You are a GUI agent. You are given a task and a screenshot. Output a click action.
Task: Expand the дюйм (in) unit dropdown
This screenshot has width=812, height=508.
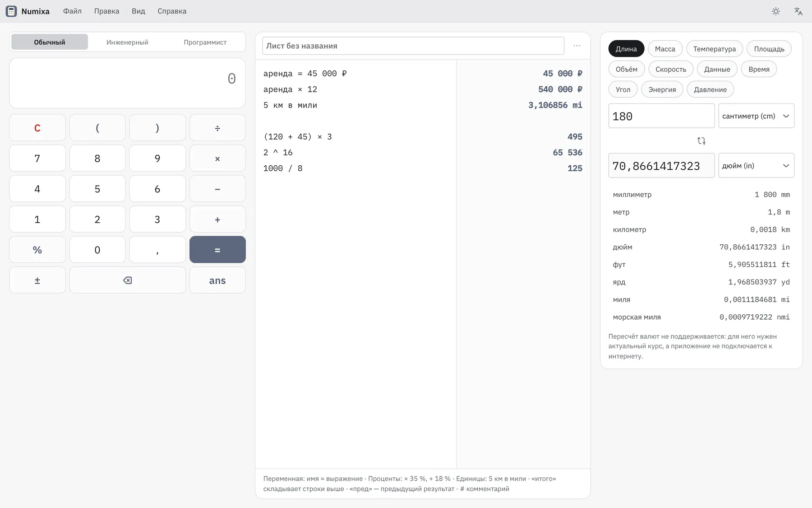[x=756, y=166]
